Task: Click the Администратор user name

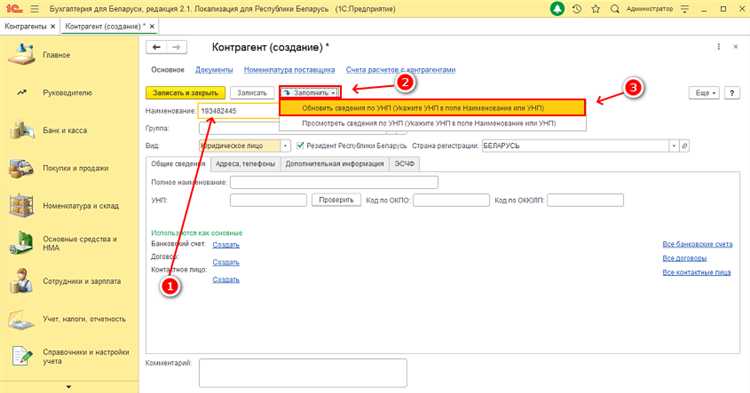Action: [650, 9]
